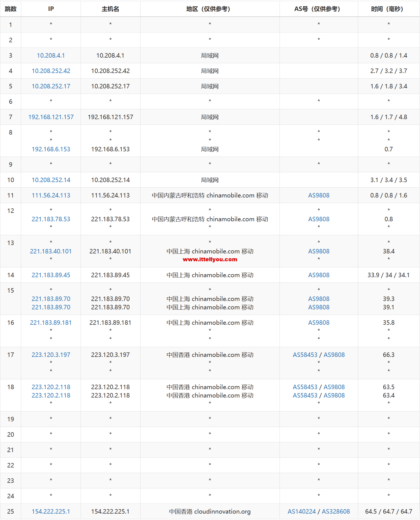Select time value 64.5 / 64.7 / 64.7

(x=389, y=511)
